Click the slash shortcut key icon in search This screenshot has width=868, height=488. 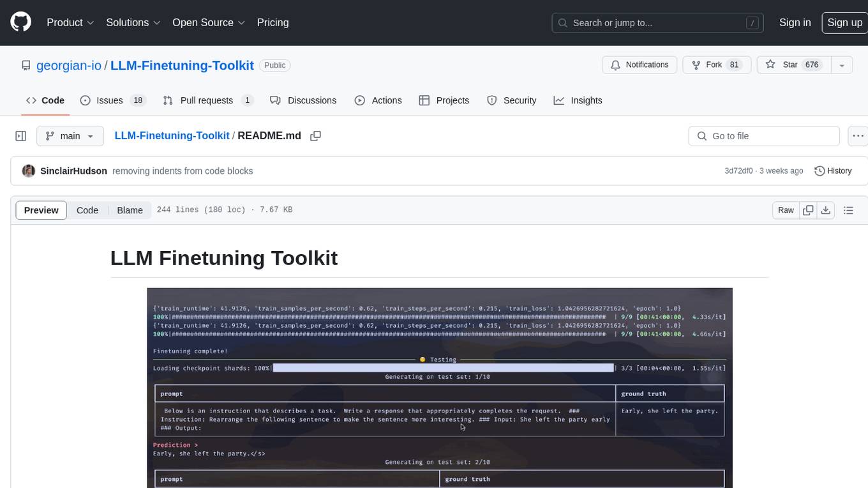click(x=752, y=23)
